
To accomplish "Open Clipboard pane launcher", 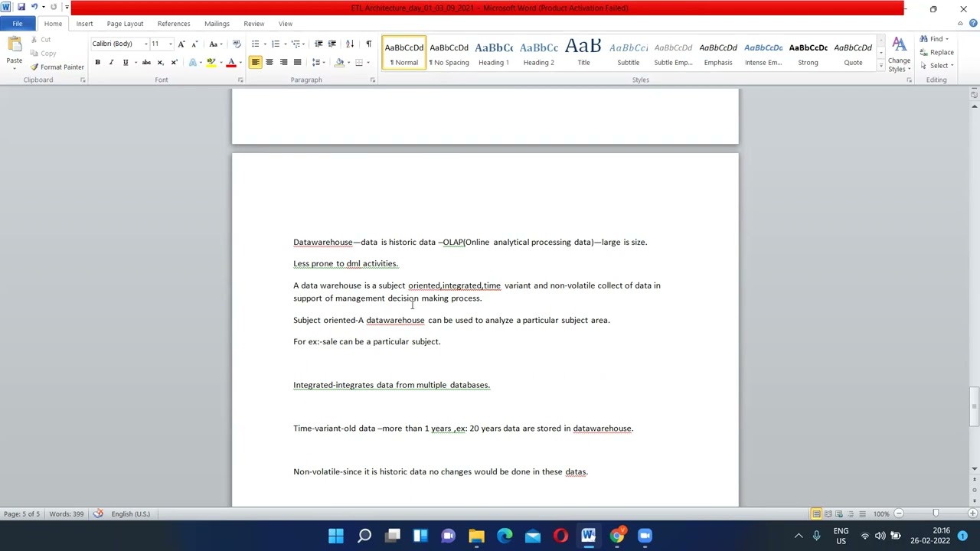I will (x=83, y=80).
